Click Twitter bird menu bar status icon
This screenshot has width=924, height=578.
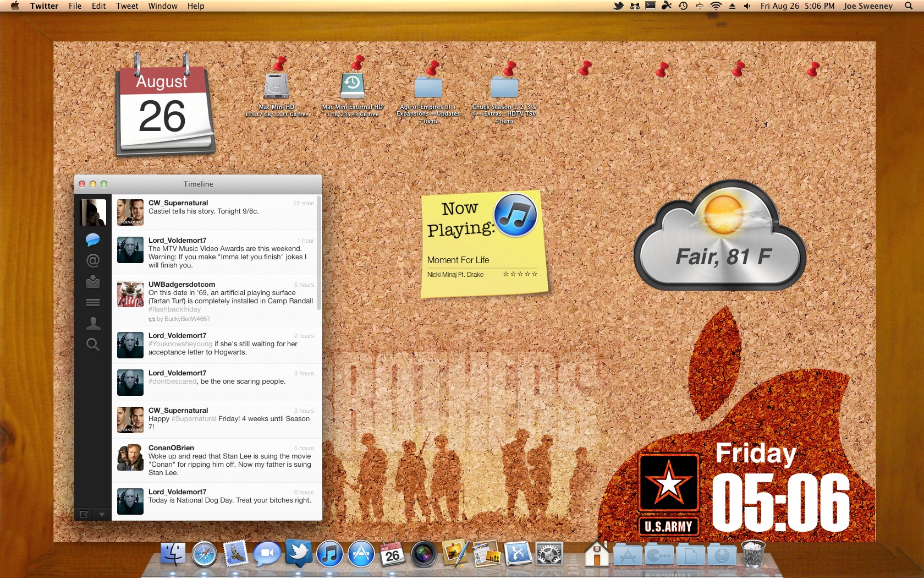[x=619, y=6]
